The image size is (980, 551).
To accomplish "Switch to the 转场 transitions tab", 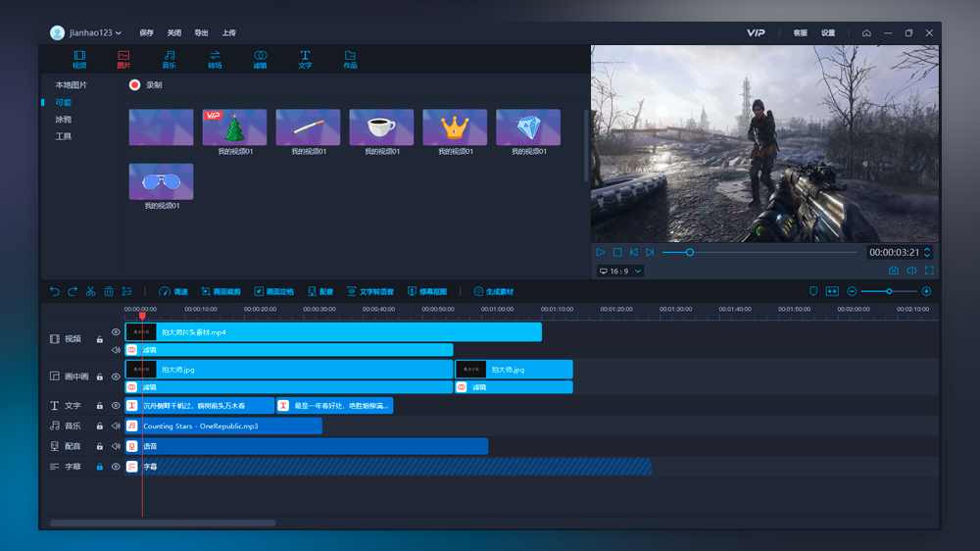I will point(215,60).
